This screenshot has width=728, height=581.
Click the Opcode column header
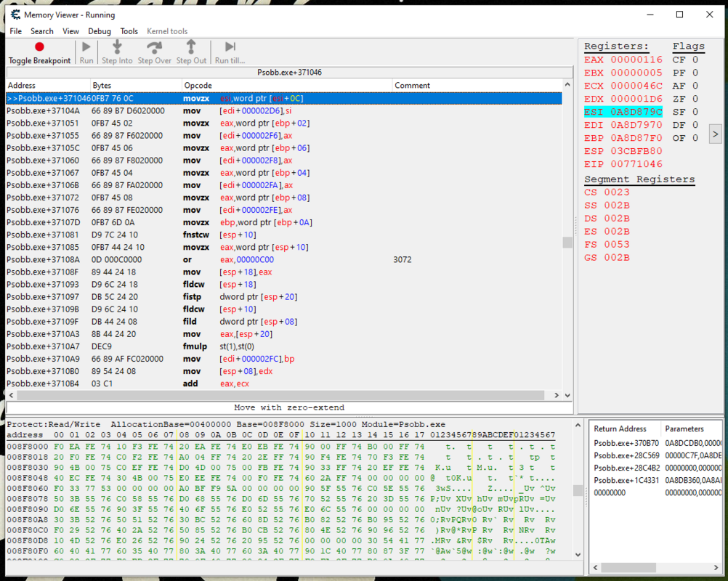pos(287,86)
